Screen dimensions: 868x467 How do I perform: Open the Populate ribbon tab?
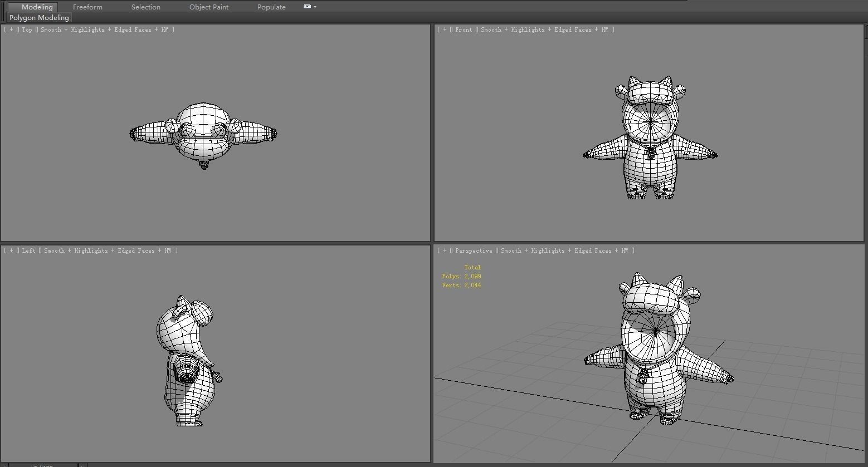pos(271,7)
